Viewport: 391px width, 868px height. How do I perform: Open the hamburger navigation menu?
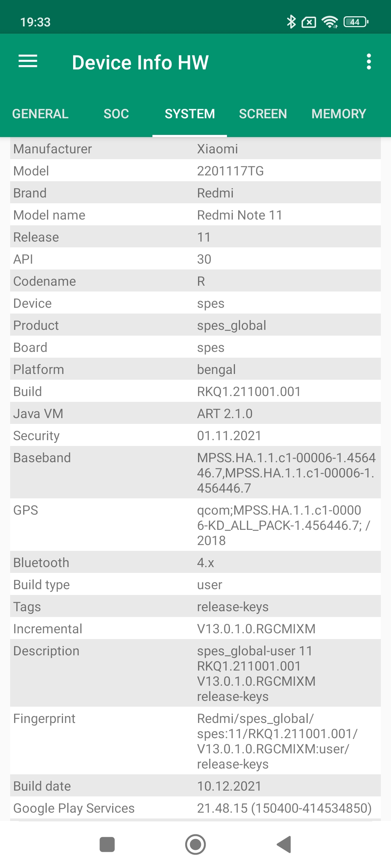(28, 61)
